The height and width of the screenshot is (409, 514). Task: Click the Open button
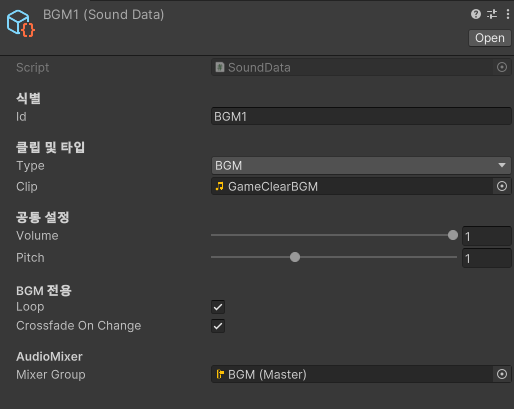[490, 38]
